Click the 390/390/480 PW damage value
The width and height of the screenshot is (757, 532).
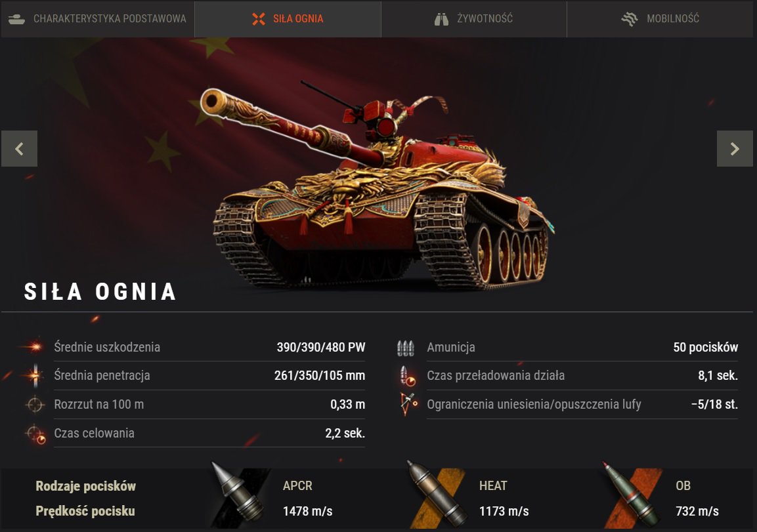321,347
